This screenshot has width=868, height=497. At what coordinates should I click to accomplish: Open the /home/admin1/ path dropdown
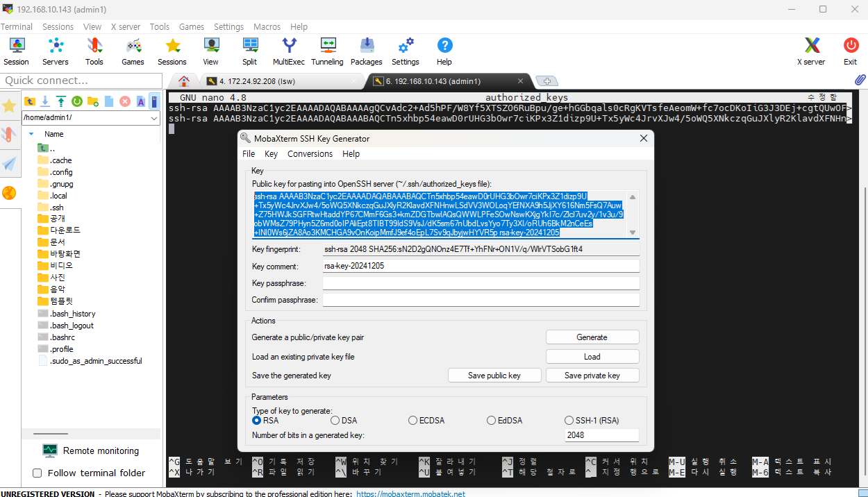pos(154,118)
